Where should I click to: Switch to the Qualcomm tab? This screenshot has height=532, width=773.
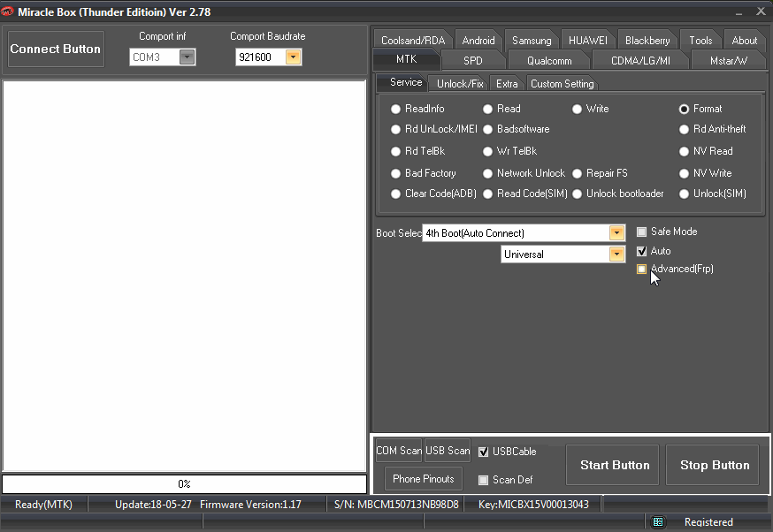click(549, 61)
